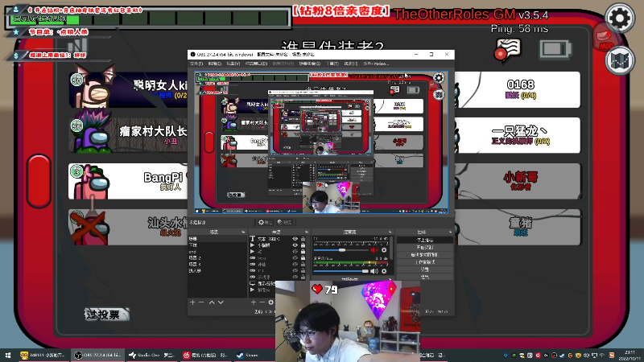Toggle visibility eye of the text source
The height and width of the screenshot is (362, 644).
(x=295, y=238)
